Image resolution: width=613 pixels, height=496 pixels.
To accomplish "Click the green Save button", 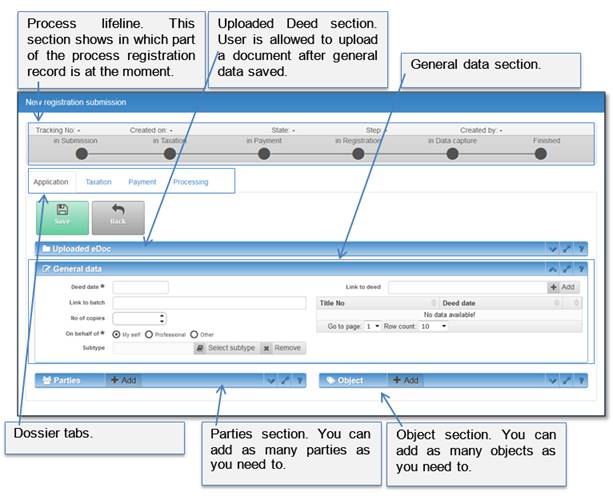I will coord(62,216).
